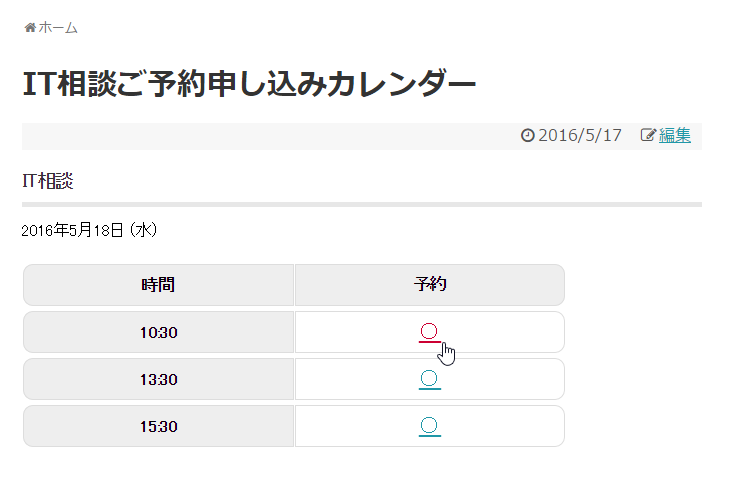Image resolution: width=730 pixels, height=499 pixels.
Task: Click the gray divider under IT相談
Action: (362, 204)
